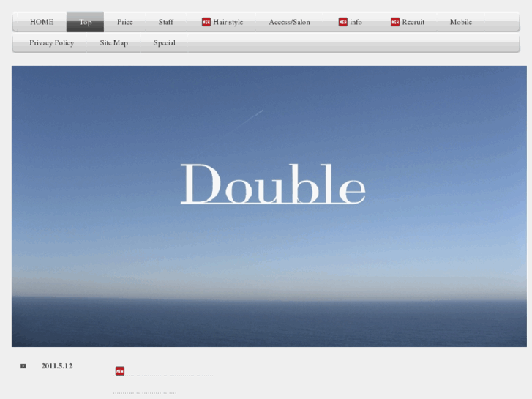
Task: Click the Double sky banner image
Action: coord(269,206)
